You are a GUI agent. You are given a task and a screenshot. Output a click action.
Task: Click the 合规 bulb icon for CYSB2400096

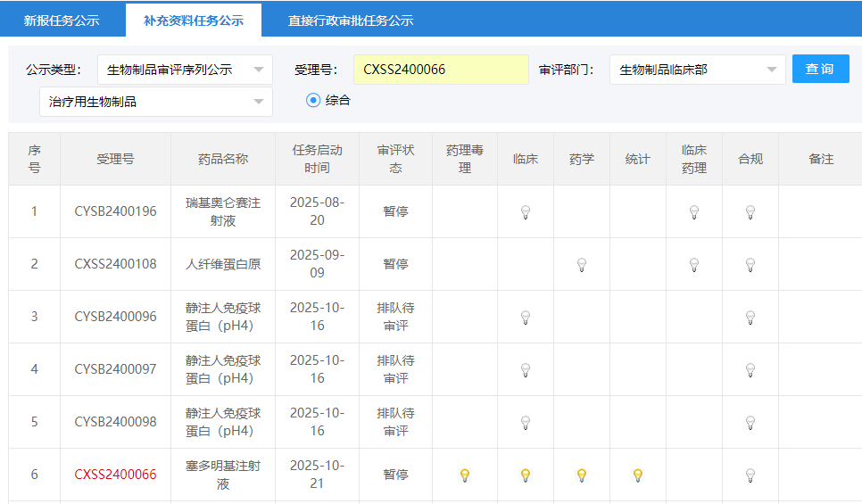[750, 318]
